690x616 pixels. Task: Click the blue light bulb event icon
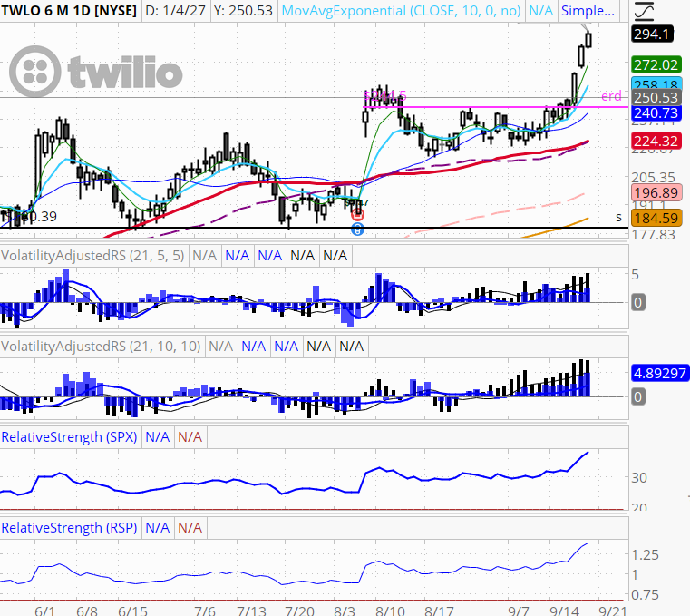point(358,229)
